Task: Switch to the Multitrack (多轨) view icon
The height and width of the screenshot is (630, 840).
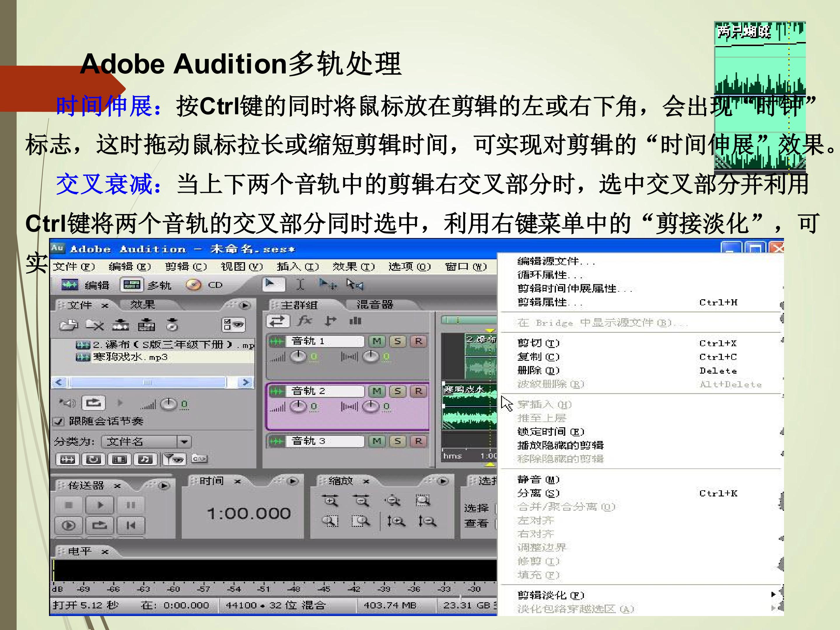Action: pos(131,284)
